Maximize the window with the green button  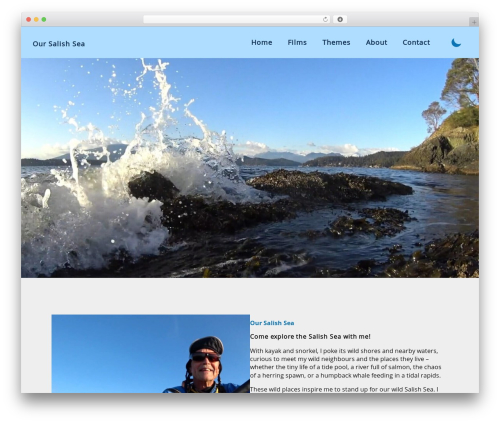click(44, 19)
